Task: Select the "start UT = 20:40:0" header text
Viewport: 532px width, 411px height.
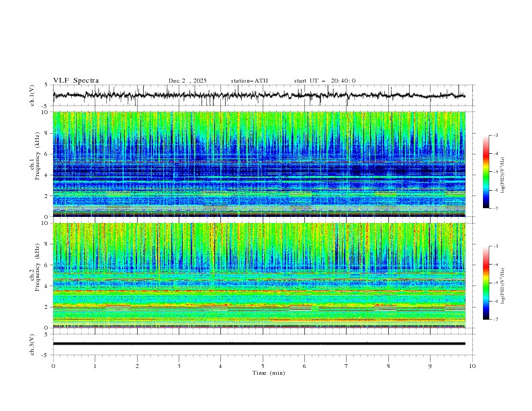Action: 324,81
